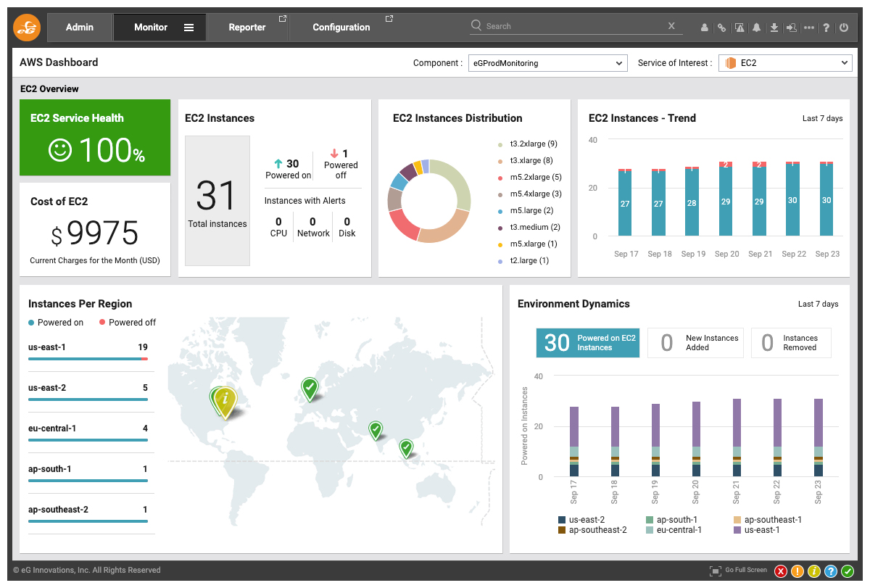Click the "ap-southeast-2" region row label

pyautogui.click(x=58, y=510)
